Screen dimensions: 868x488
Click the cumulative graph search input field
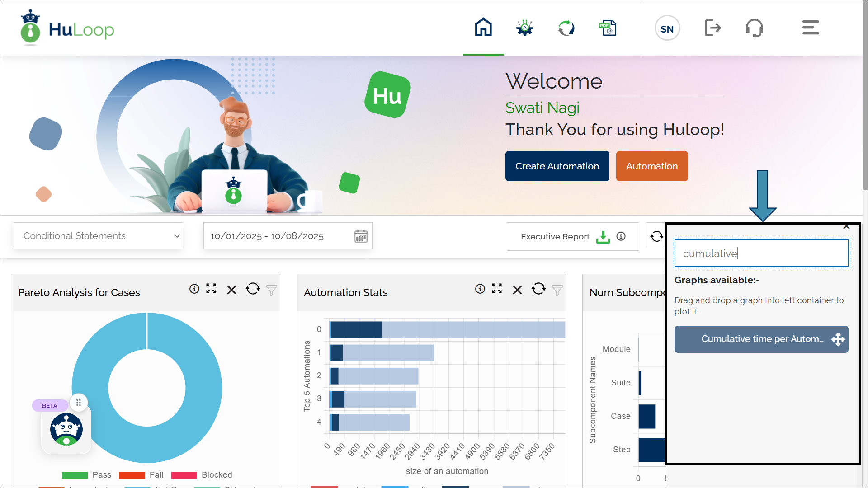pyautogui.click(x=761, y=253)
